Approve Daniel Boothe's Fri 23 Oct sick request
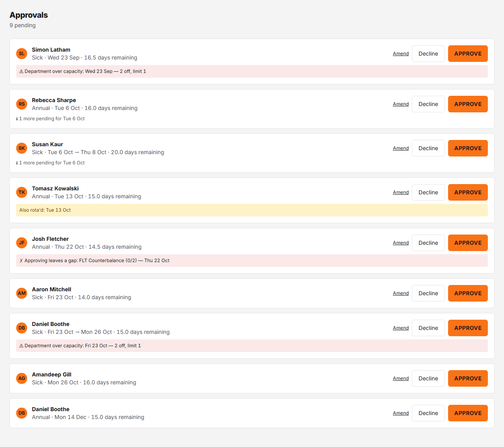This screenshot has height=447, width=504. tap(468, 328)
